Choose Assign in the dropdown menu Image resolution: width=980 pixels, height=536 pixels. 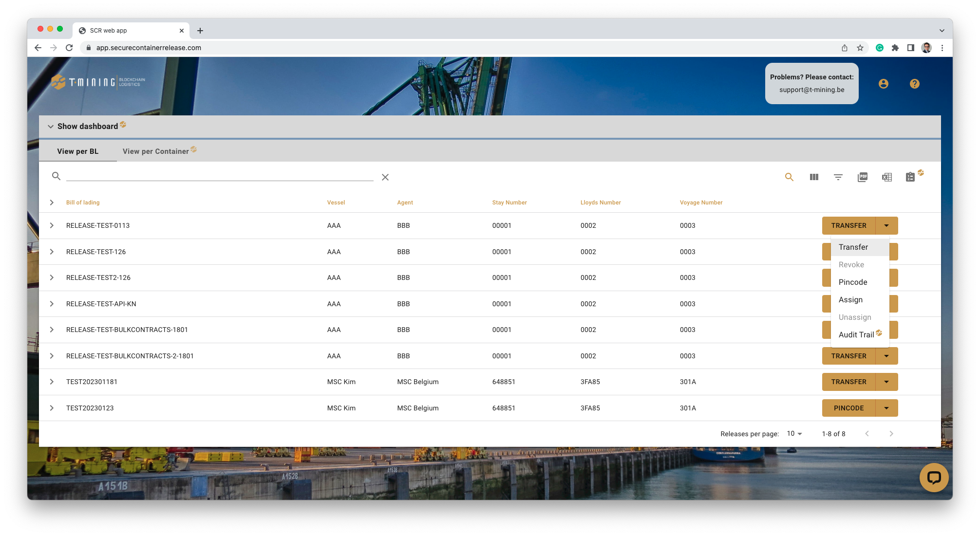pyautogui.click(x=850, y=299)
